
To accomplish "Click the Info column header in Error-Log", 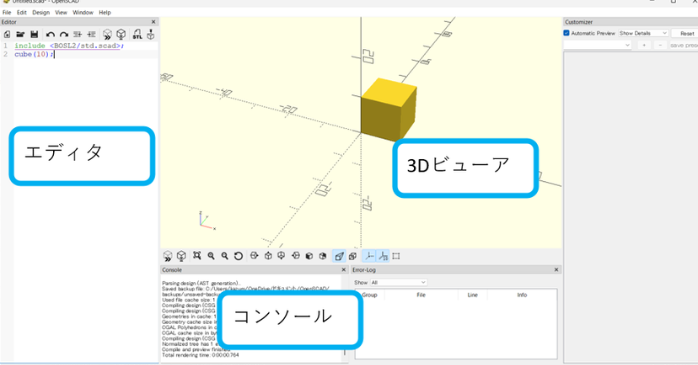I will coord(522,295).
